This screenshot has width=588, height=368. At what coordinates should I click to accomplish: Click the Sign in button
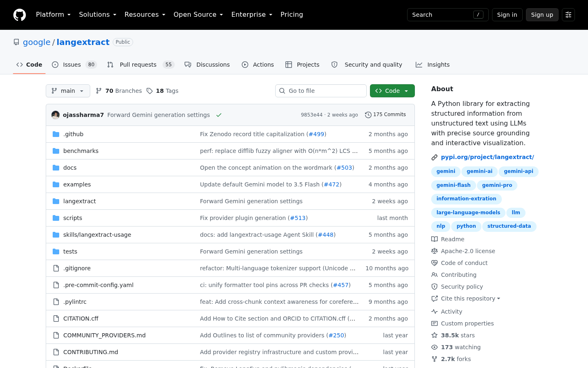tap(507, 15)
